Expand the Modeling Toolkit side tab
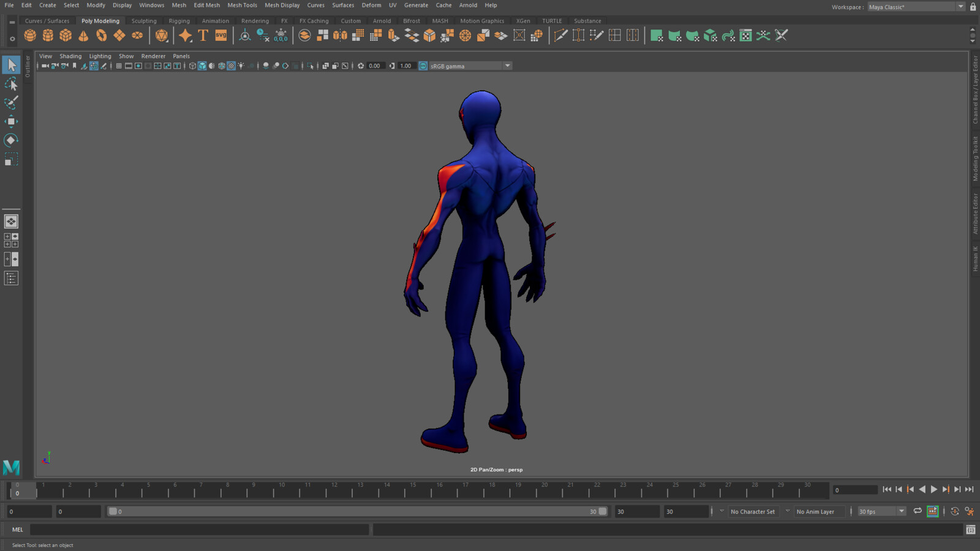Image resolution: width=980 pixels, height=551 pixels. 976,159
